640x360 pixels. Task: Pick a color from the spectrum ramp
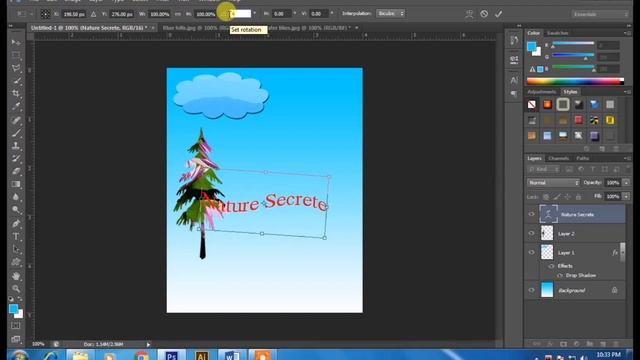click(575, 81)
